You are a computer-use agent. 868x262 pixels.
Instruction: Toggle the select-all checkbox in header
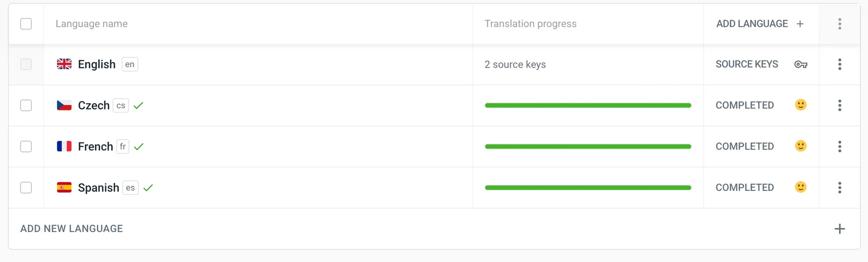coord(26,24)
